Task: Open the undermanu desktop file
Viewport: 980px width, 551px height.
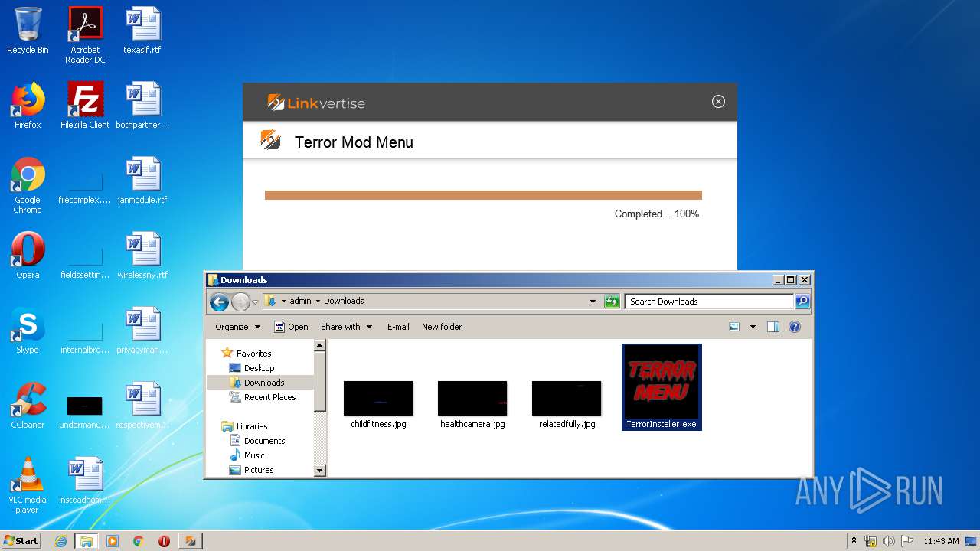Action: click(x=85, y=412)
